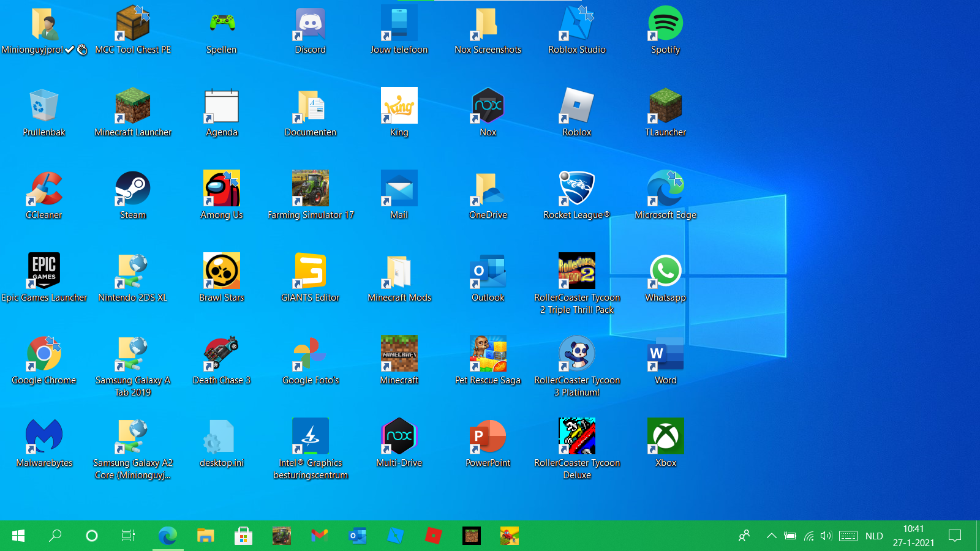Select the Farming Simulator 17 icon

311,196
